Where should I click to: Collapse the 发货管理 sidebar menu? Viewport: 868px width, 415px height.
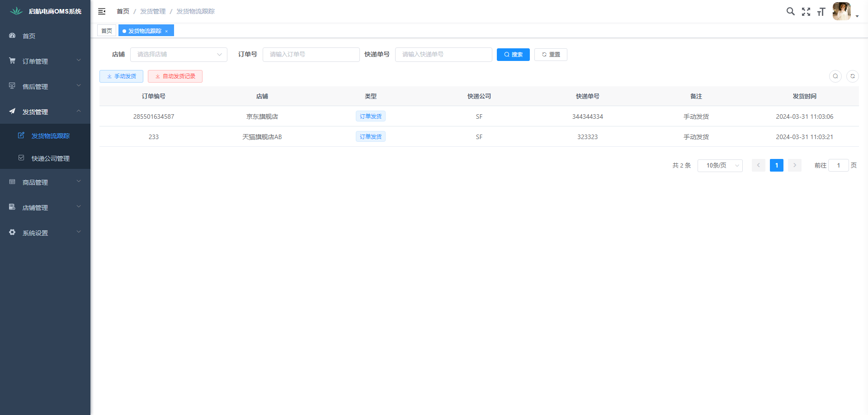(45, 112)
